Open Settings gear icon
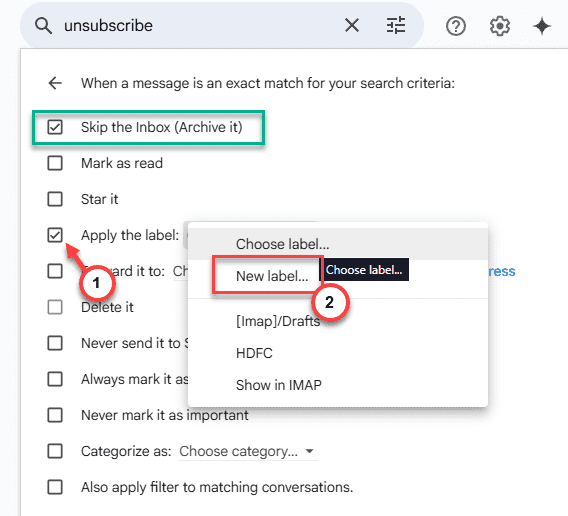Viewport: 568px width, 516px height. tap(500, 26)
